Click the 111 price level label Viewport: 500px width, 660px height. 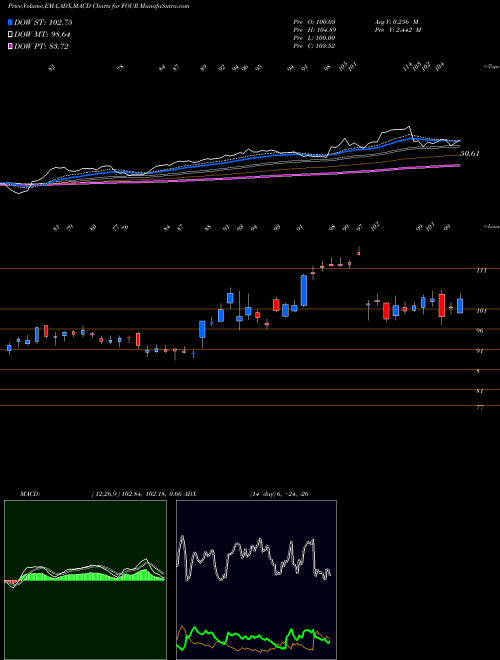(x=481, y=271)
